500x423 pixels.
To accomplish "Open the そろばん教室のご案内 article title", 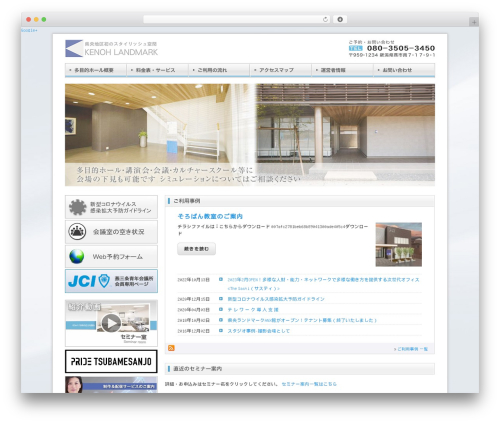I will click(x=210, y=216).
